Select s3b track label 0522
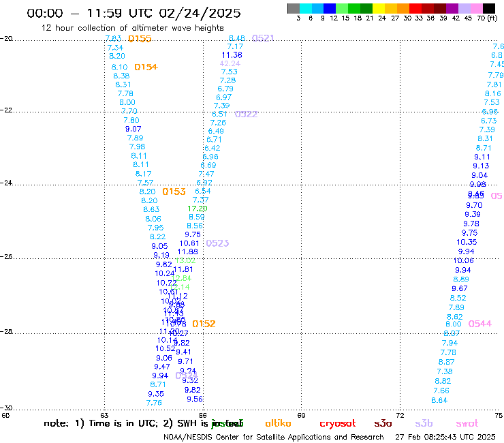The width and height of the screenshot is (504, 443). click(x=247, y=114)
